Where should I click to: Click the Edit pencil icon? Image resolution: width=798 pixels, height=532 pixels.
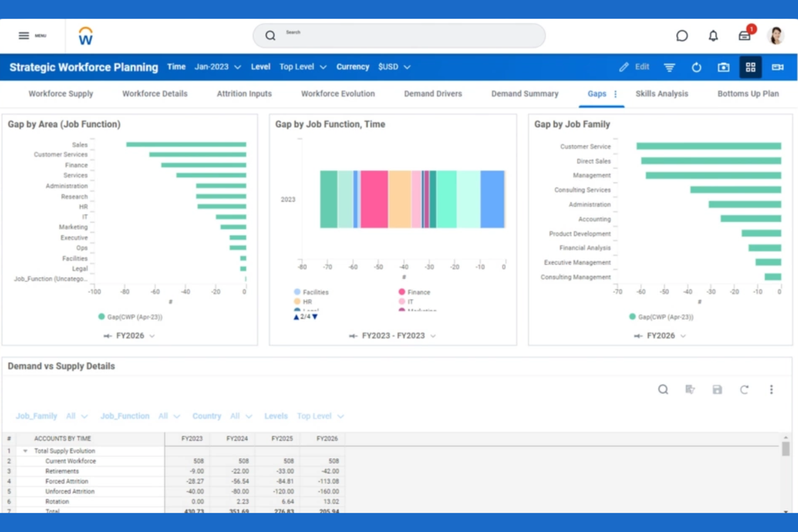pos(624,67)
